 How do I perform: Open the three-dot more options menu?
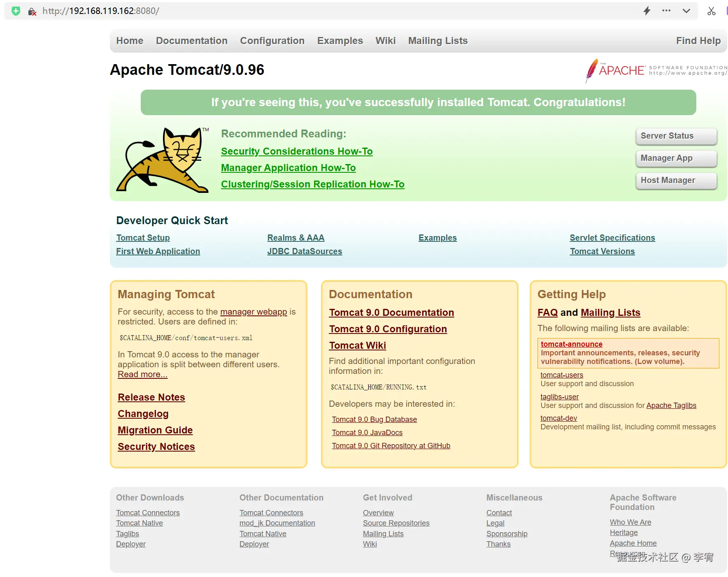point(666,11)
